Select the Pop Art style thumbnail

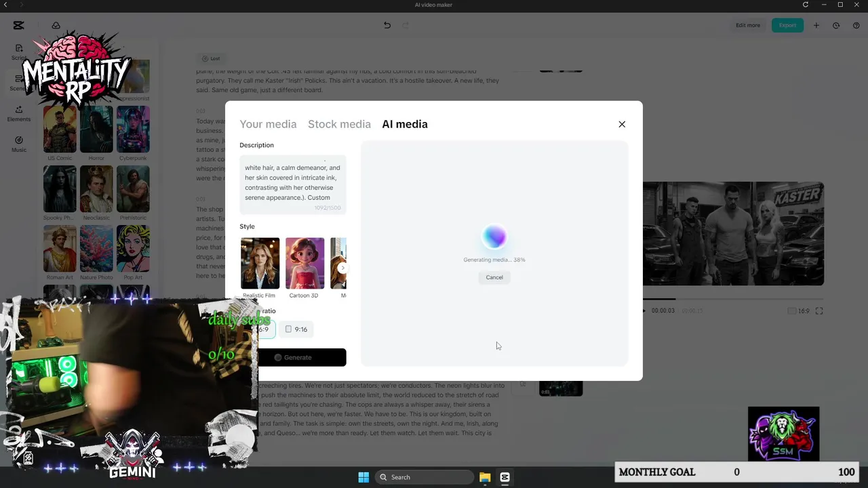pos(133,249)
